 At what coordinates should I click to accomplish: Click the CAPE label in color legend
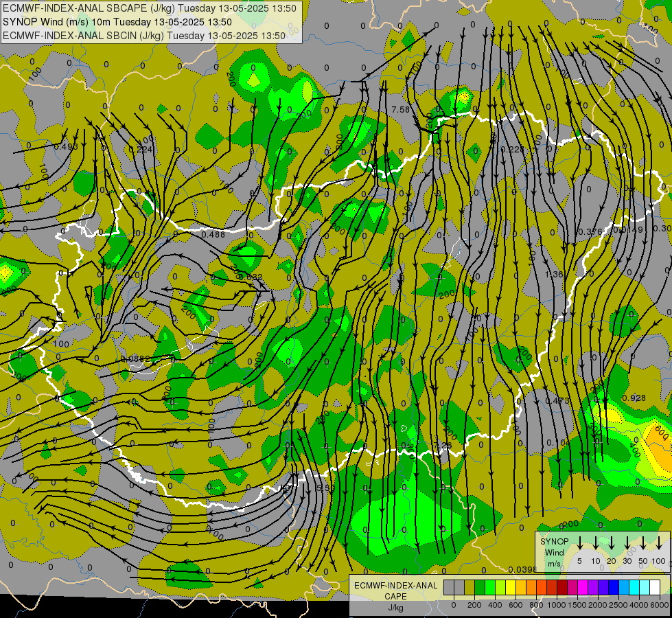(395, 596)
